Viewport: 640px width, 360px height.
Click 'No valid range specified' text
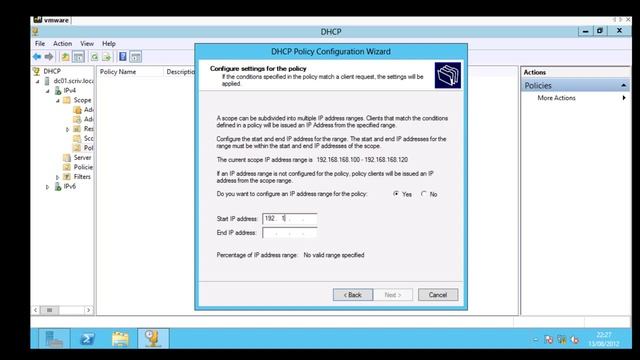pyautogui.click(x=334, y=255)
